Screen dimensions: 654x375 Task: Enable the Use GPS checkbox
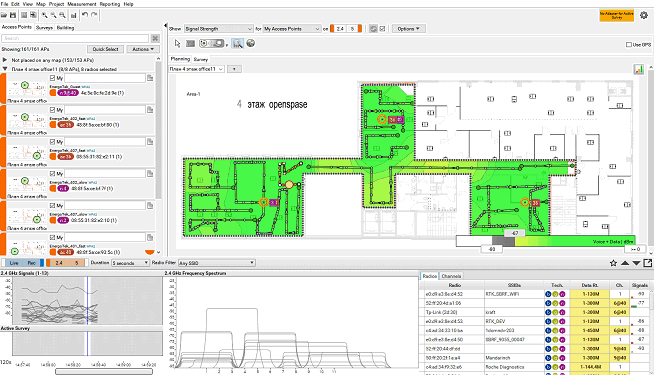click(629, 45)
